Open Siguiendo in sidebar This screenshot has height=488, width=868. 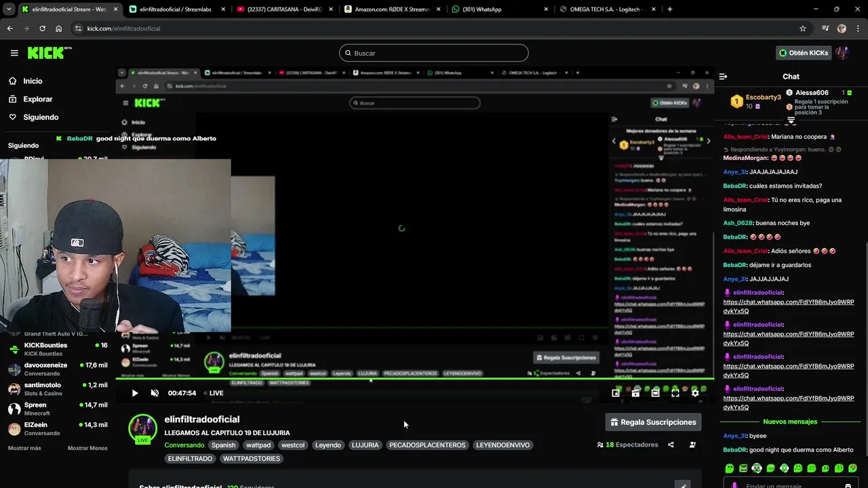pyautogui.click(x=33, y=117)
